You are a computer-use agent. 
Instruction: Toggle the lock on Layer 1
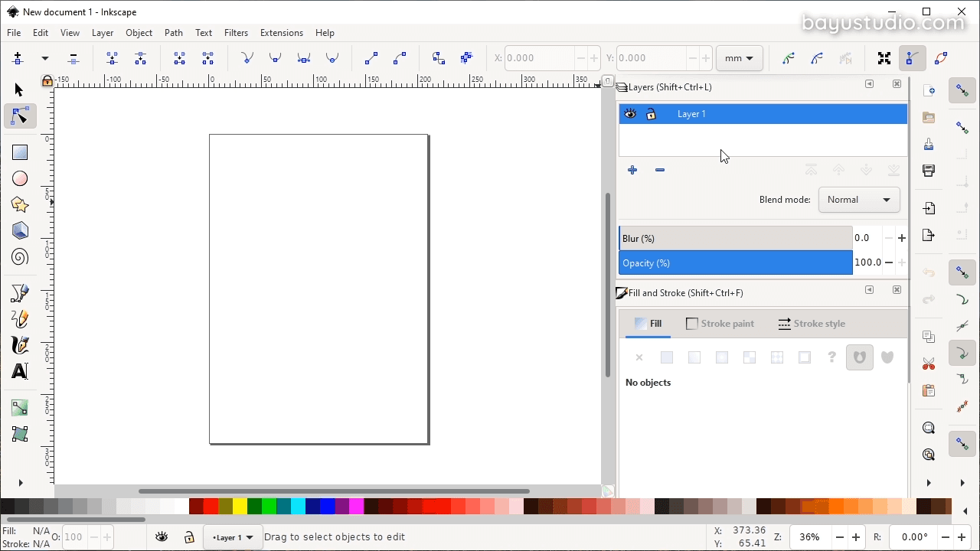point(651,113)
